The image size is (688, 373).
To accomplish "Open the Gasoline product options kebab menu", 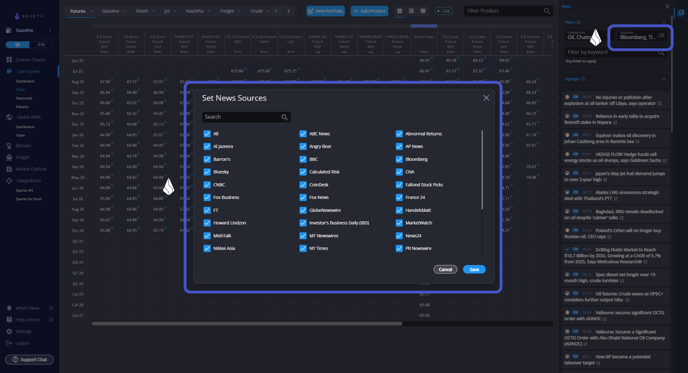I will click(x=50, y=30).
